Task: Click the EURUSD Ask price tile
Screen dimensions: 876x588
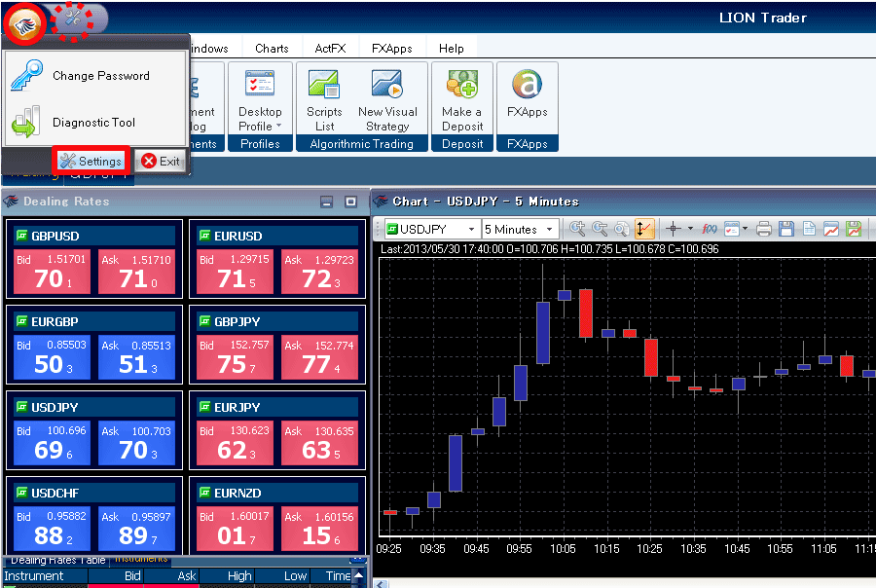Action: click(x=319, y=271)
